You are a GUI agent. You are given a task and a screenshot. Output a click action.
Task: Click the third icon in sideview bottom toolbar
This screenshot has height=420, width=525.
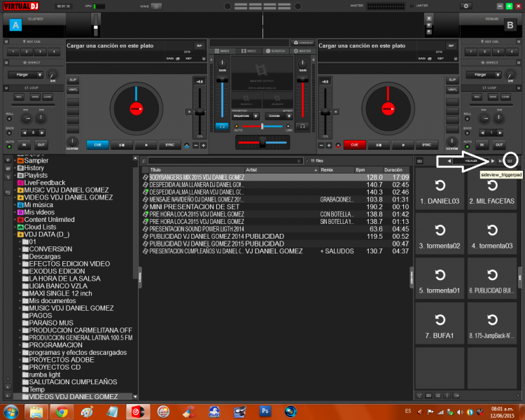pyautogui.click(x=437, y=395)
